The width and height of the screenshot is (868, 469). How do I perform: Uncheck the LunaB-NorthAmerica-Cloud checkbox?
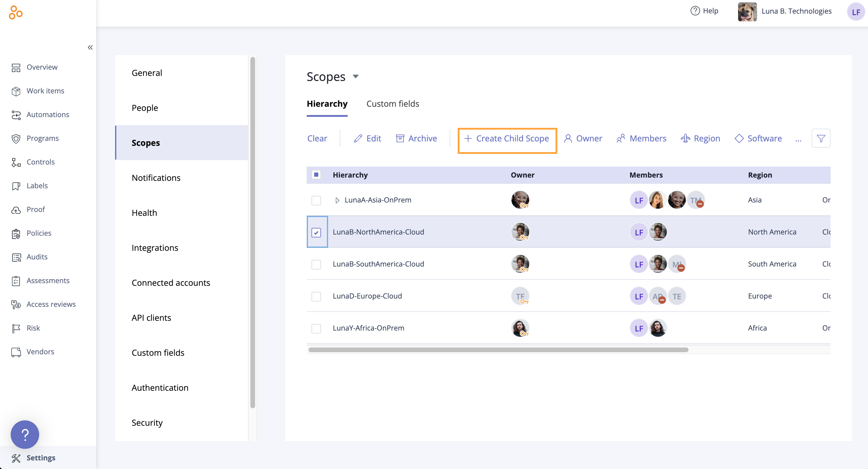coord(316,232)
